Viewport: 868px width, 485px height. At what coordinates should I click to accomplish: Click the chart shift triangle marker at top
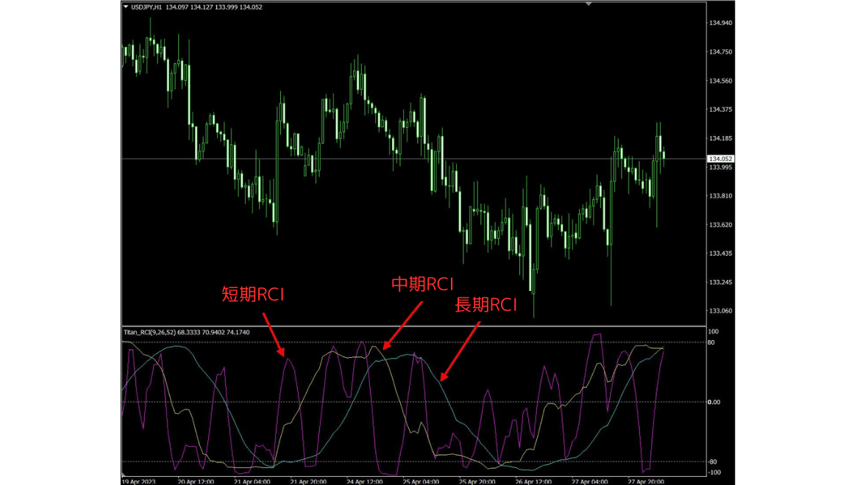(x=588, y=4)
